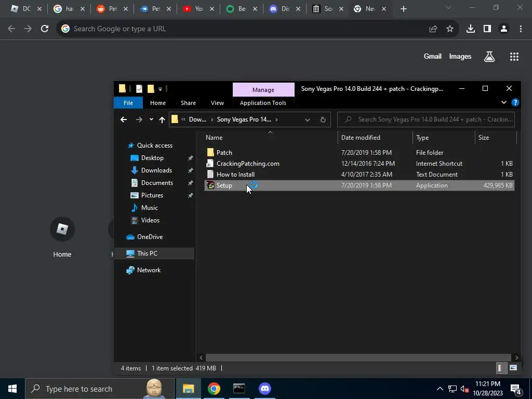Viewport: 532px width, 399px height.
Task: Click the horizontal scrollbar in Explorer
Action: (x=358, y=357)
